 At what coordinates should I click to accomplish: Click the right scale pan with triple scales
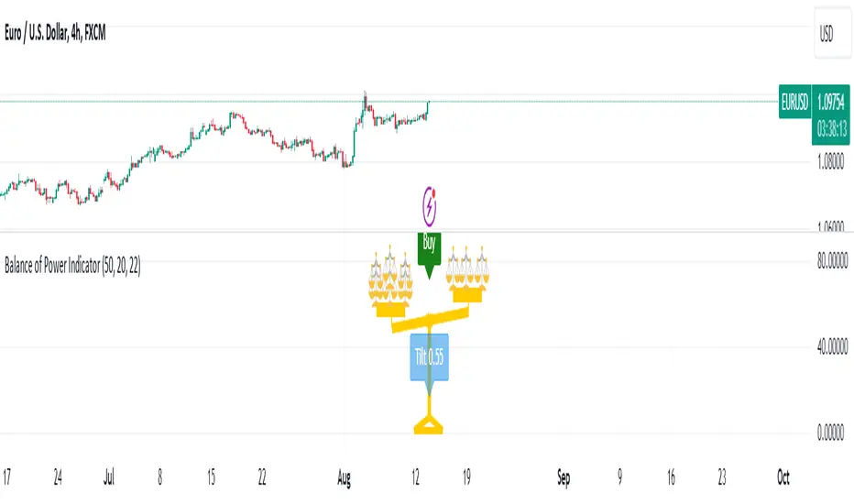coord(468,274)
